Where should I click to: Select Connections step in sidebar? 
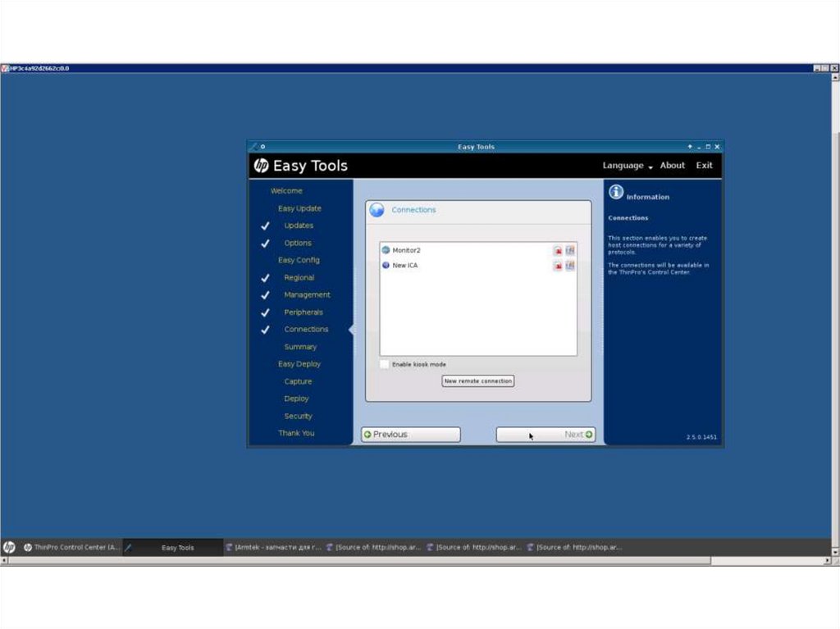[306, 330]
